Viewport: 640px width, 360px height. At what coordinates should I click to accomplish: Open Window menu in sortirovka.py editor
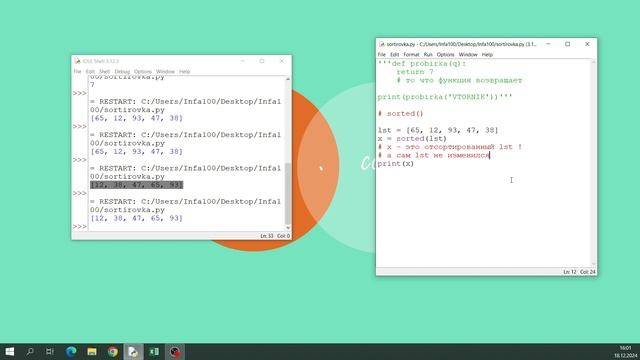[x=468, y=55]
